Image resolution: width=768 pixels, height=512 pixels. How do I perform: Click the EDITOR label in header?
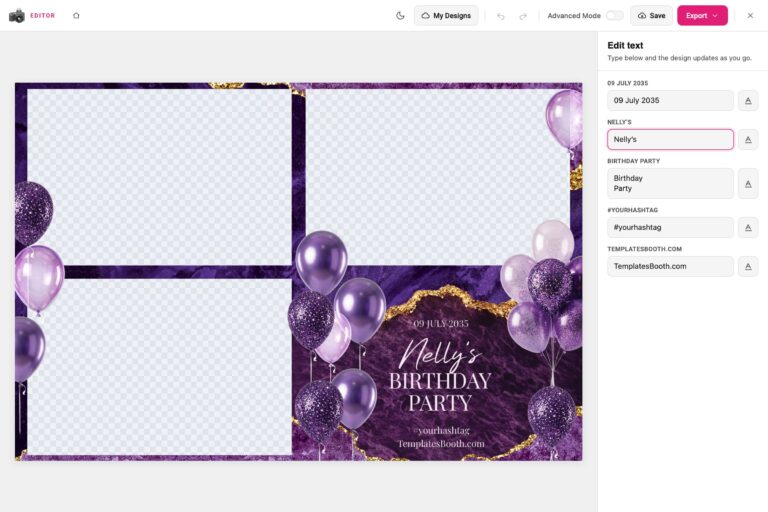[x=43, y=16]
